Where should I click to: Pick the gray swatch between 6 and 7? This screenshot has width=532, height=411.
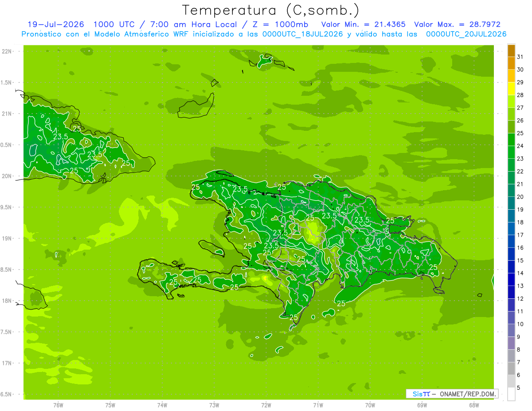(511, 368)
